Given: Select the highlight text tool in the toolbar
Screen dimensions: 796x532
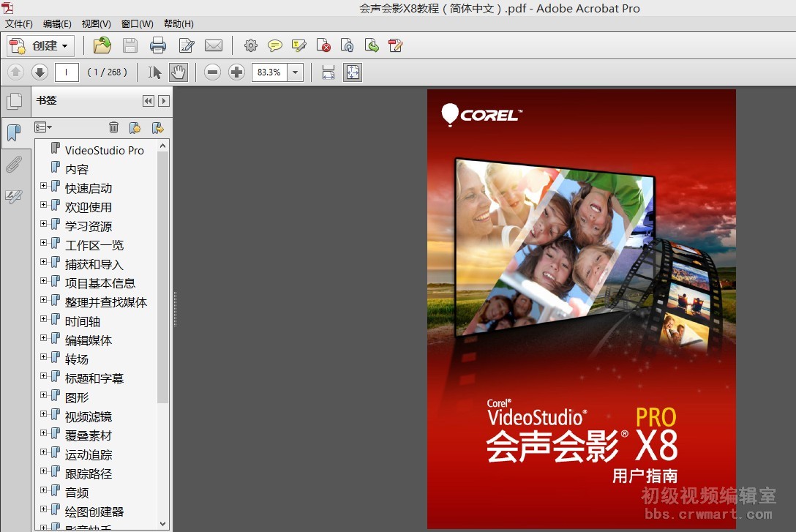Looking at the screenshot, I should [299, 45].
